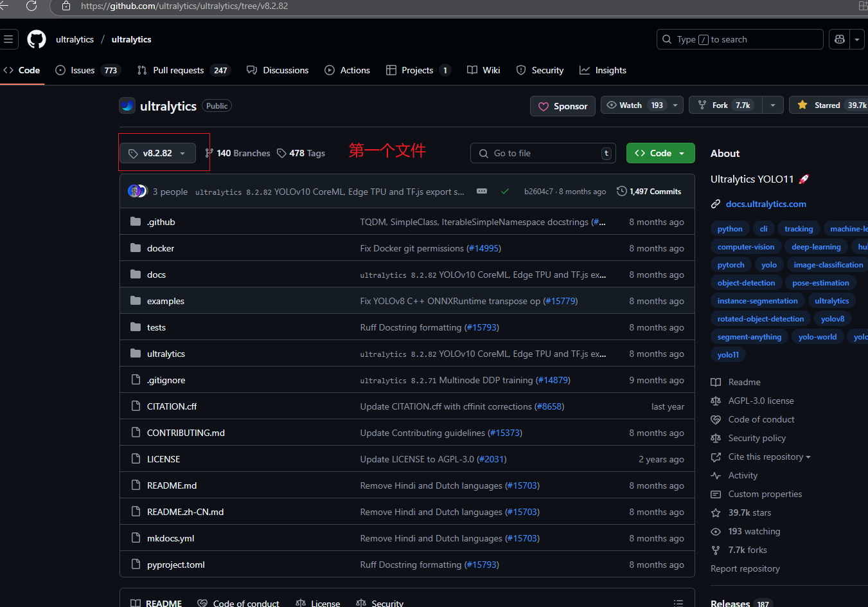The height and width of the screenshot is (607, 868).
Task: Open the Pull requests tab
Action: click(x=184, y=70)
